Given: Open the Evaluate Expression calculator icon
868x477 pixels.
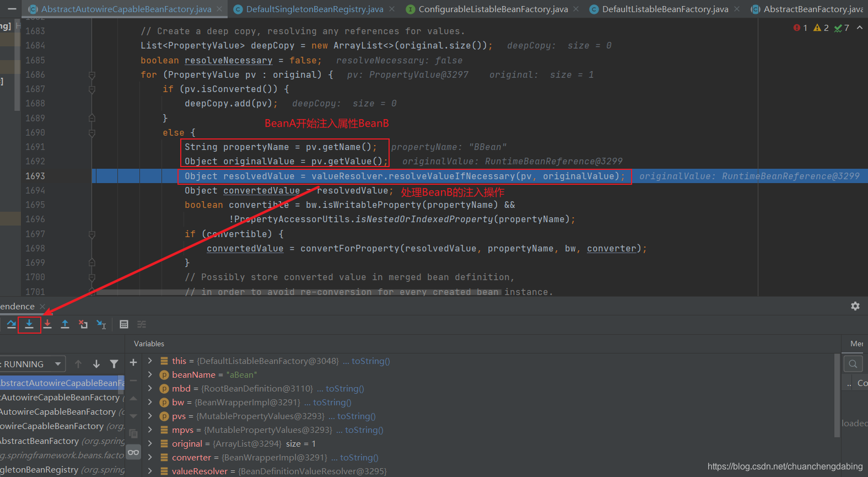Looking at the screenshot, I should click(x=124, y=324).
